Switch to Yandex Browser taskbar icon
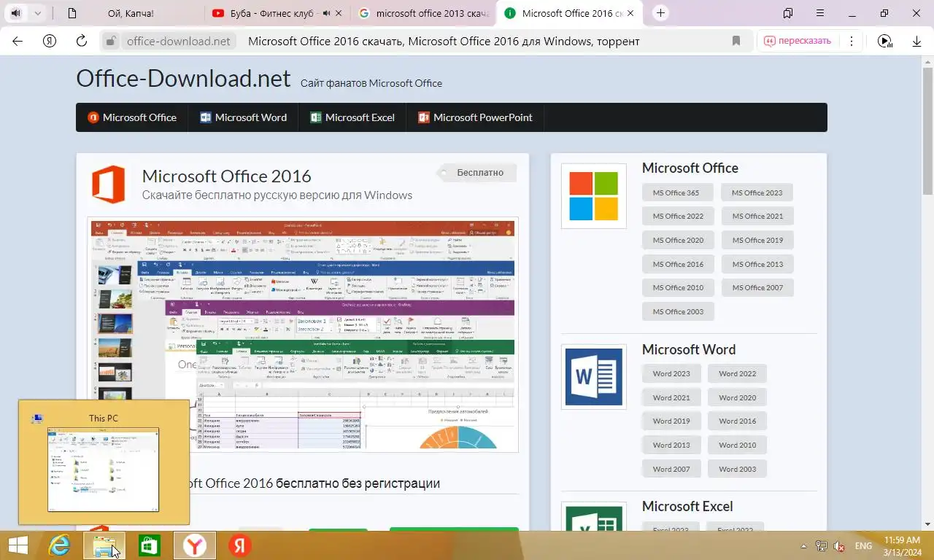 (194, 545)
